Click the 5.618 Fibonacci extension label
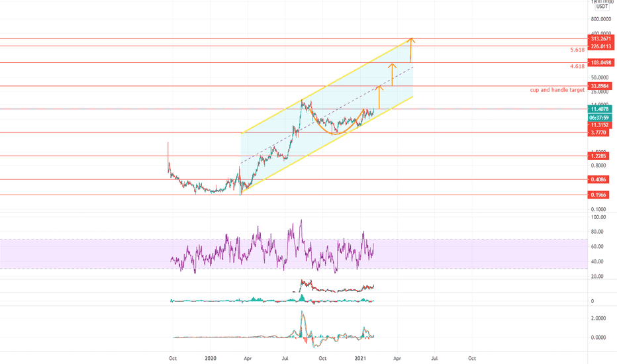This screenshot has width=617, height=364. coord(577,50)
